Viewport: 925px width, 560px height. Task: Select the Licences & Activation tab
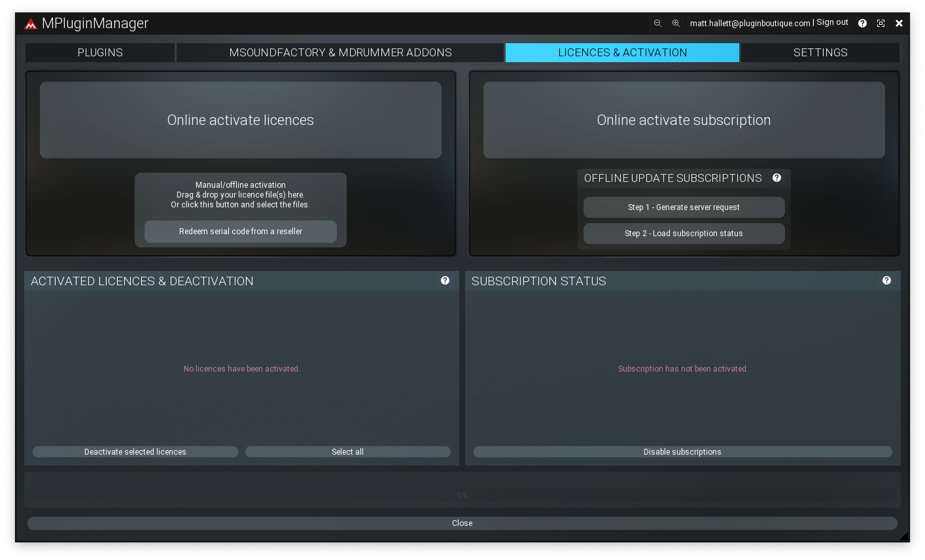[x=622, y=52]
